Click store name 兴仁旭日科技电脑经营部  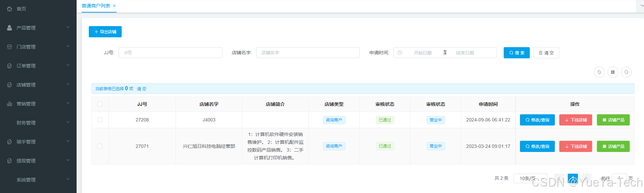pyautogui.click(x=209, y=146)
